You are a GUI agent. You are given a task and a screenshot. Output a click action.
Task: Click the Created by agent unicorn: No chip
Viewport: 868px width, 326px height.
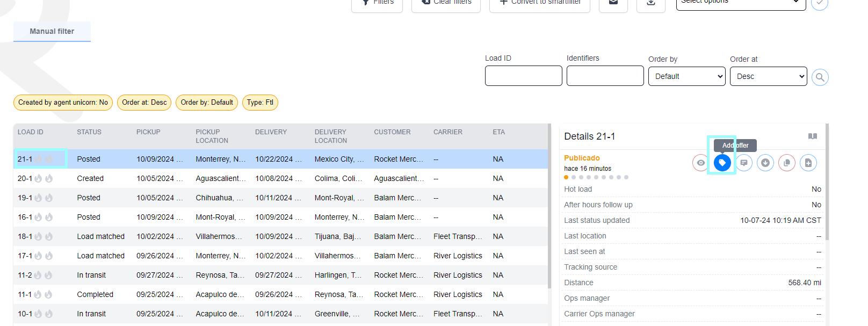click(x=63, y=103)
